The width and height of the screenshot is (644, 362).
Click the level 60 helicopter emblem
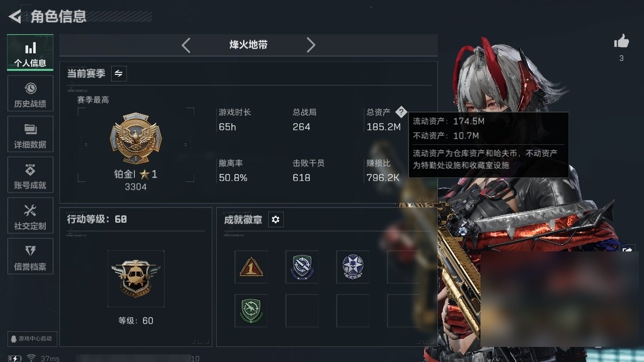136,279
